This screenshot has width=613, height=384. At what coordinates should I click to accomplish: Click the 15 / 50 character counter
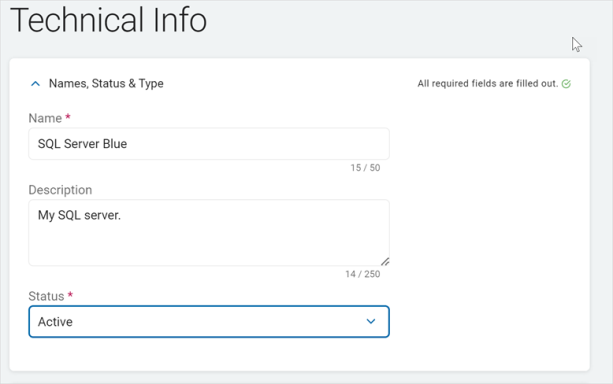click(x=365, y=168)
